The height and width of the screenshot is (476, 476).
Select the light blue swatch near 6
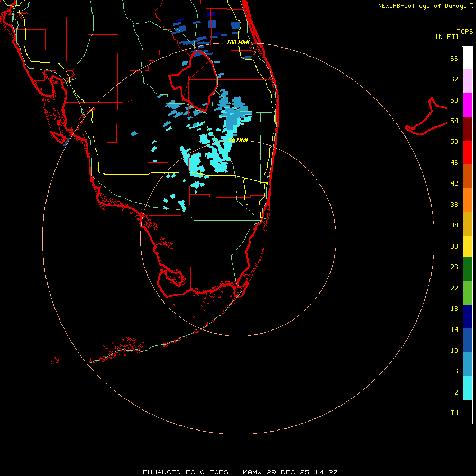tap(467, 364)
